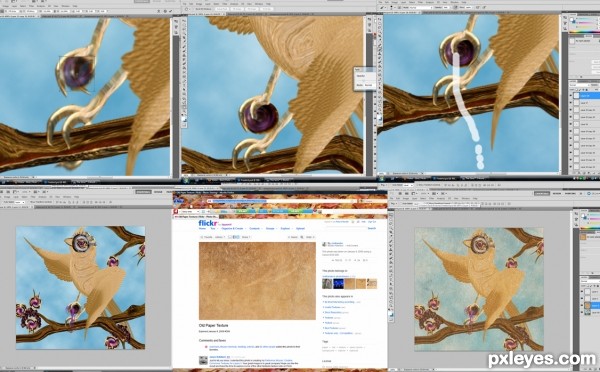
Task: Click the flickr logo in the browser
Action: [208, 224]
